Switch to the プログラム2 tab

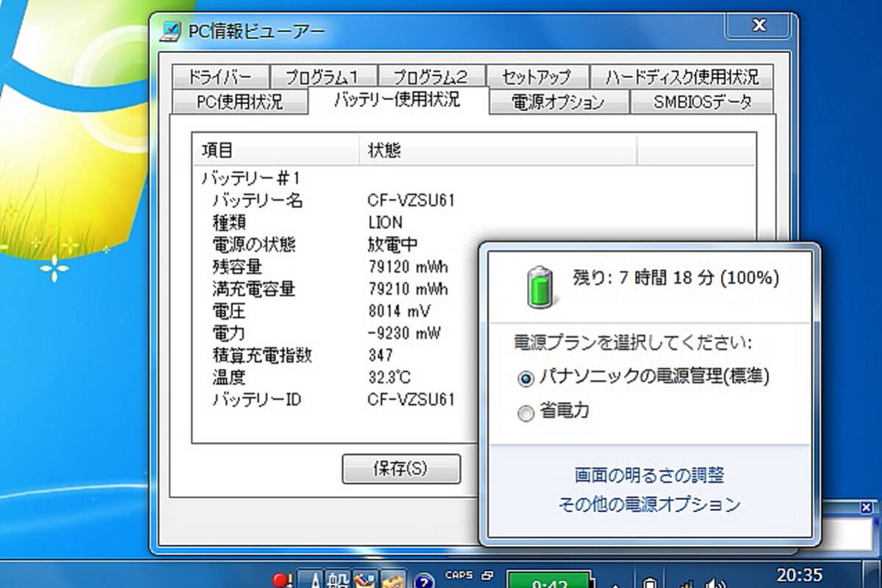[x=430, y=76]
